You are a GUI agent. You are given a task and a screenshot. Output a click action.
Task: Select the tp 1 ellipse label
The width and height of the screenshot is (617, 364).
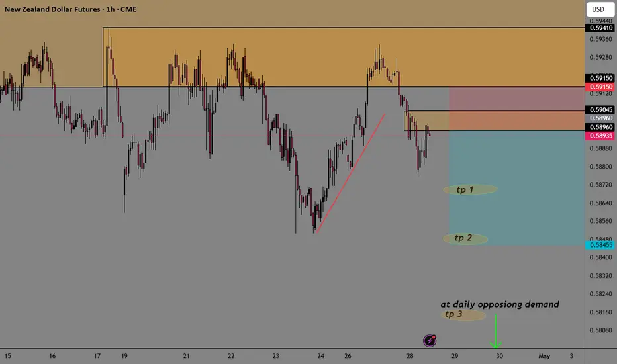click(x=470, y=190)
